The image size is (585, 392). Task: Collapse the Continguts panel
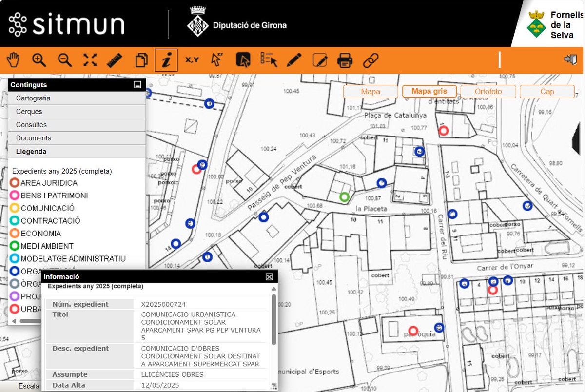[x=138, y=84]
